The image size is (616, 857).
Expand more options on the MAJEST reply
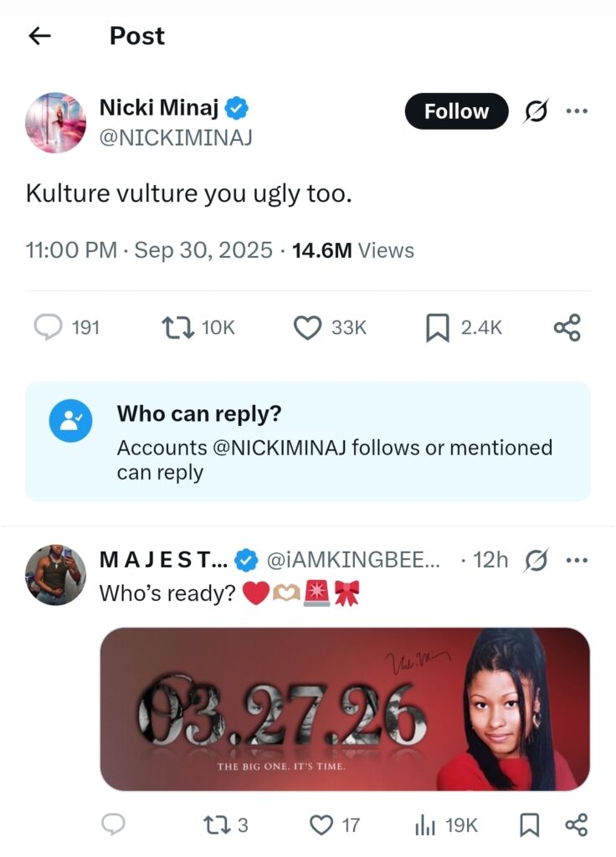coord(577,560)
